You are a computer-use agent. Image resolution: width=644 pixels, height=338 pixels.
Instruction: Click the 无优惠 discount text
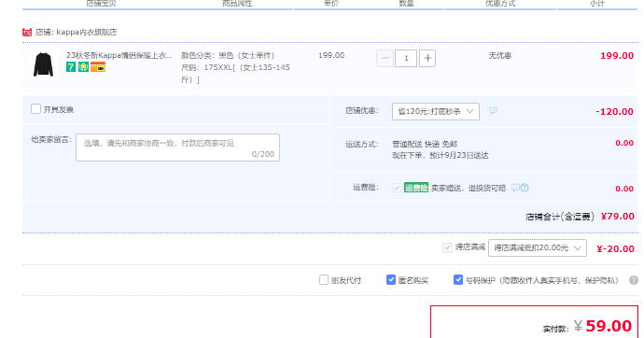tap(500, 55)
